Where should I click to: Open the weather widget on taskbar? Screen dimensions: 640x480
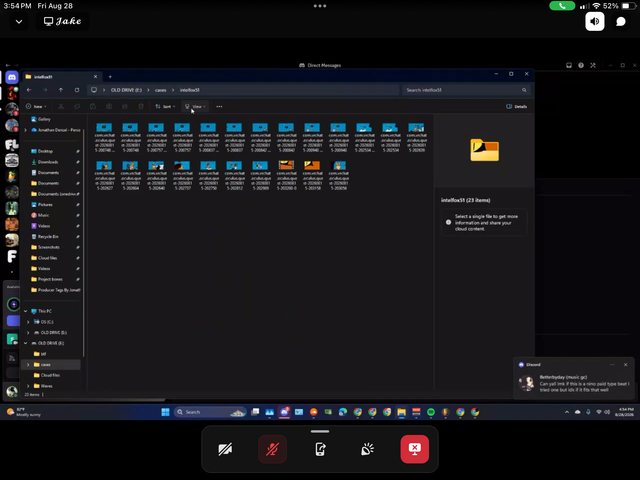pyautogui.click(x=24, y=412)
